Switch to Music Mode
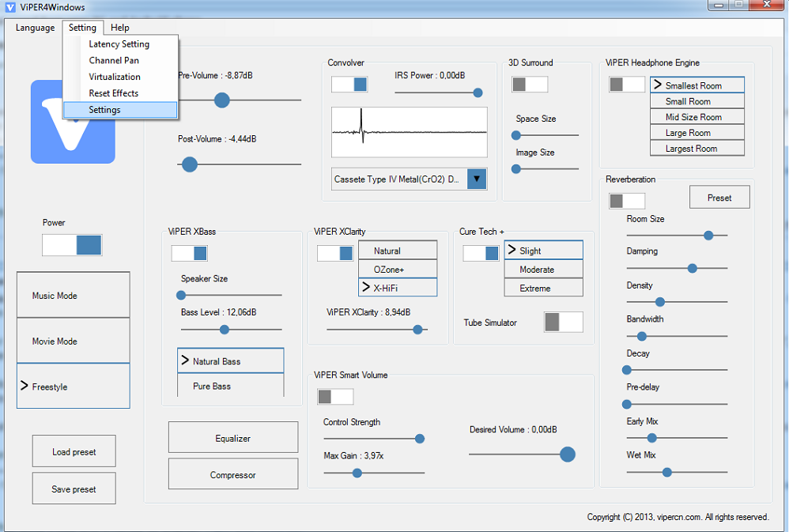 pyautogui.click(x=74, y=295)
